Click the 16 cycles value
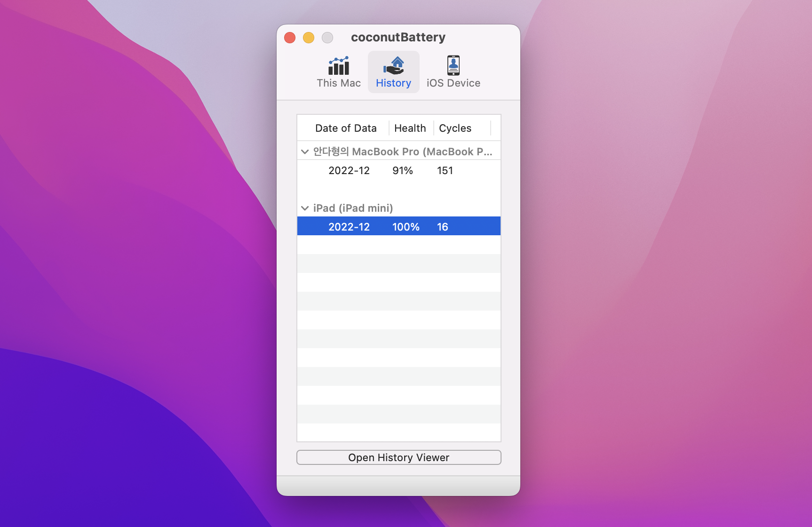The height and width of the screenshot is (527, 812). (x=443, y=227)
